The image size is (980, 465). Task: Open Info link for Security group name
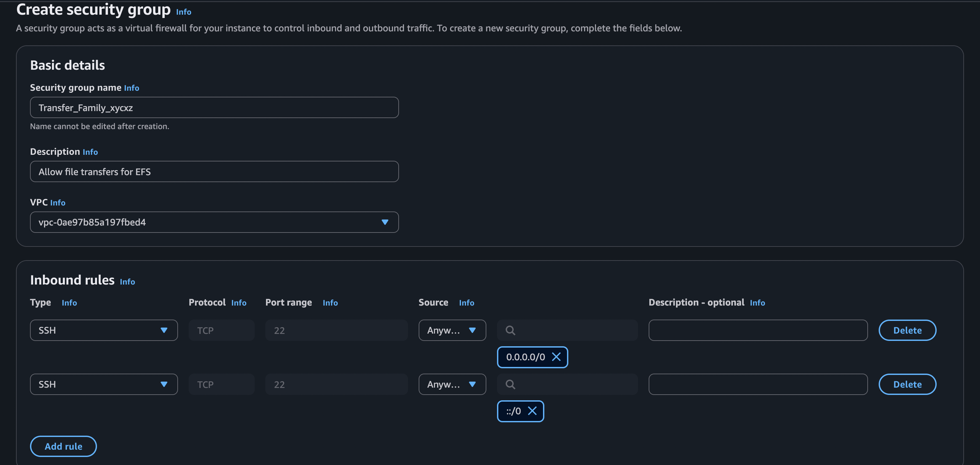[131, 88]
